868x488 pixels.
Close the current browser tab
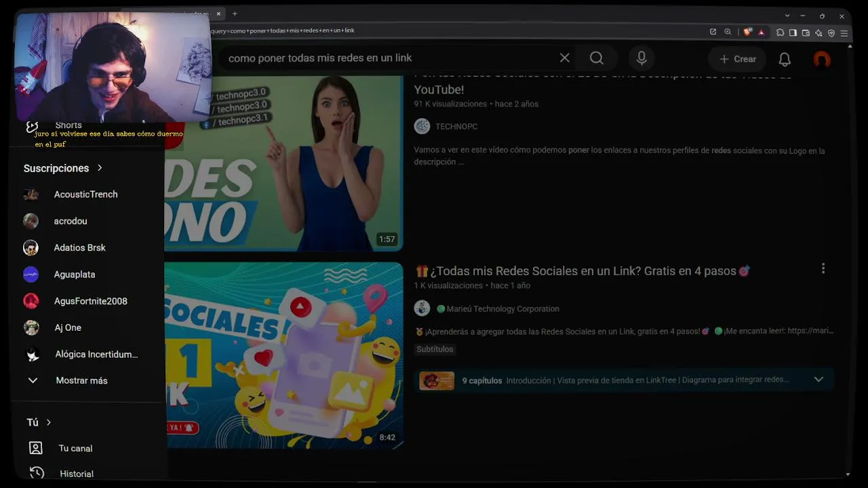click(218, 14)
